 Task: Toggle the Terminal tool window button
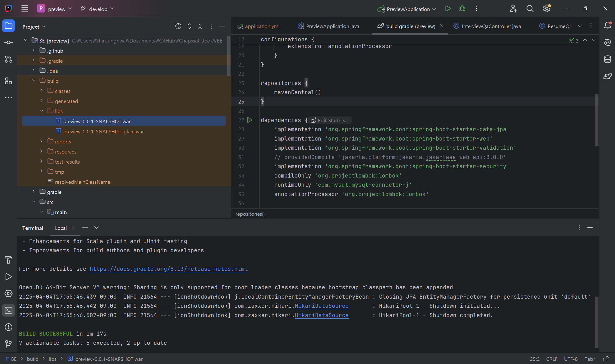(9, 310)
